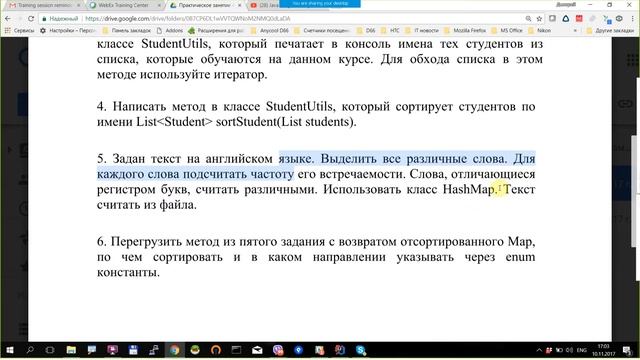640x360 pixels.
Task: Open the Другие закладки folder
Action: coord(610,31)
